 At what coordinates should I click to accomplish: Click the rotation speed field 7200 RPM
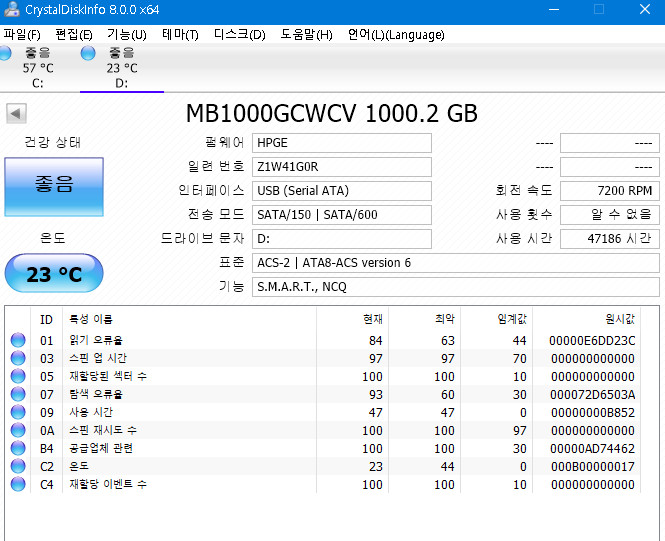pos(610,191)
